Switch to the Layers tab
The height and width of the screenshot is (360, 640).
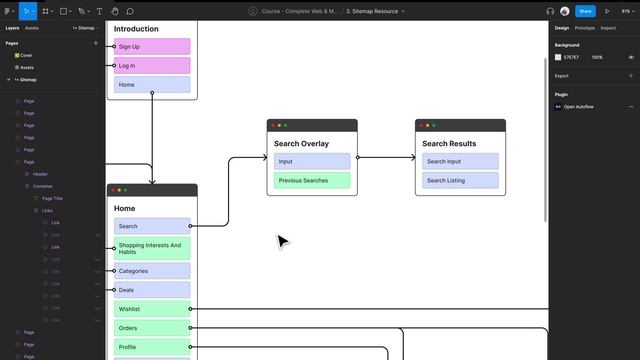point(12,28)
